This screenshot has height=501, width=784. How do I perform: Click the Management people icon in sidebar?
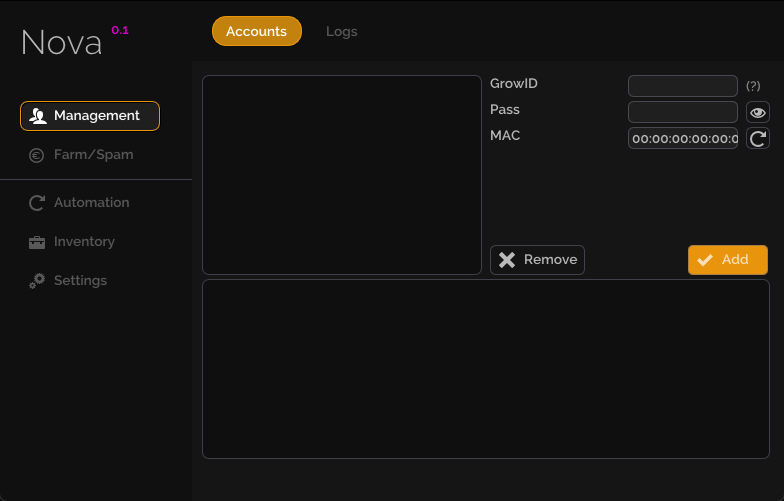pyautogui.click(x=38, y=116)
